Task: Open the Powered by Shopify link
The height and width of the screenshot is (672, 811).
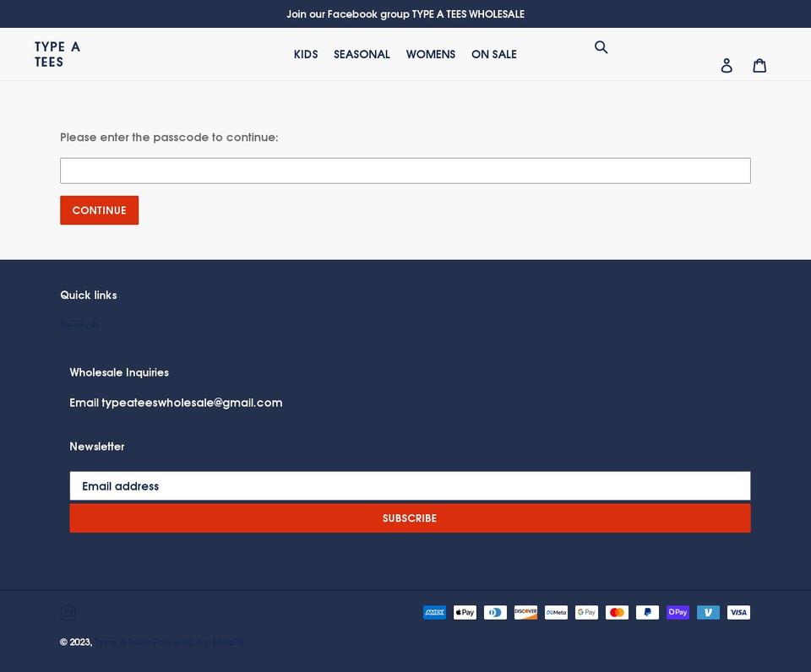Action: (199, 642)
